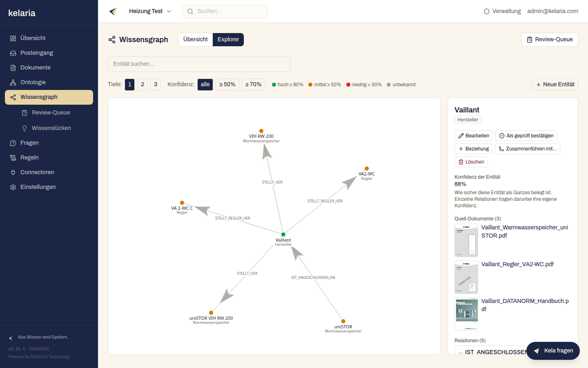Click the kelaria logo
588x368 pixels.
coord(22,13)
